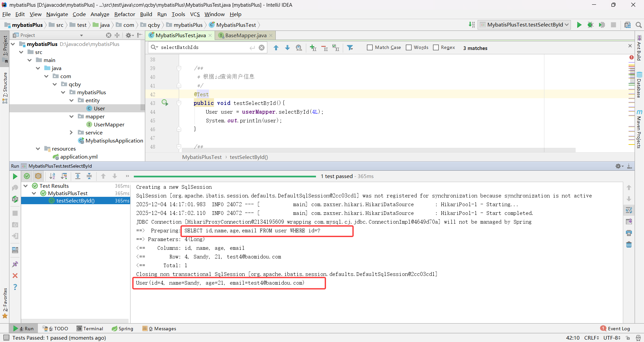Open the Terminal tool window
Image resolution: width=644 pixels, height=342 pixels.
90,329
